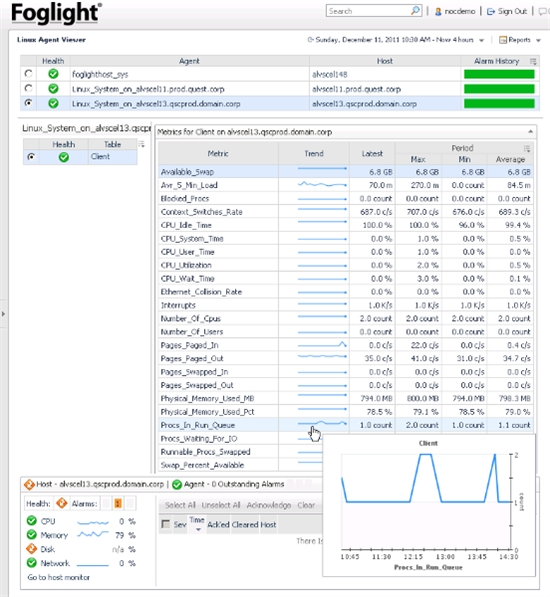Click health check icon for foglighthost_sys
This screenshot has width=550, height=597.
pyautogui.click(x=53, y=74)
